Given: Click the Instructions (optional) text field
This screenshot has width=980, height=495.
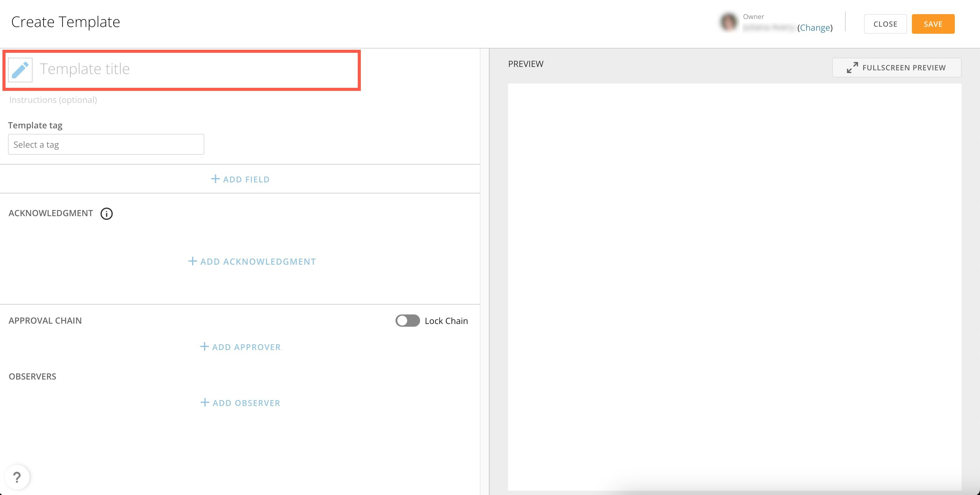Looking at the screenshot, I should pyautogui.click(x=53, y=100).
